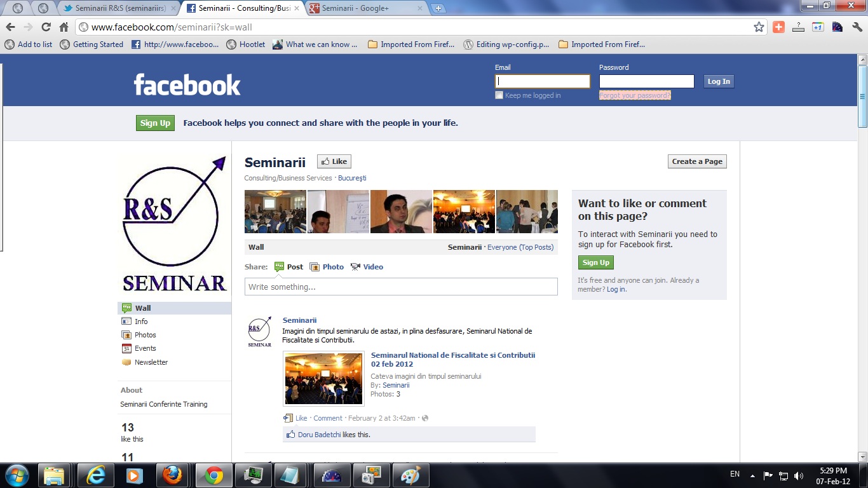
Task: Open the Windows Start menu
Action: [x=16, y=475]
